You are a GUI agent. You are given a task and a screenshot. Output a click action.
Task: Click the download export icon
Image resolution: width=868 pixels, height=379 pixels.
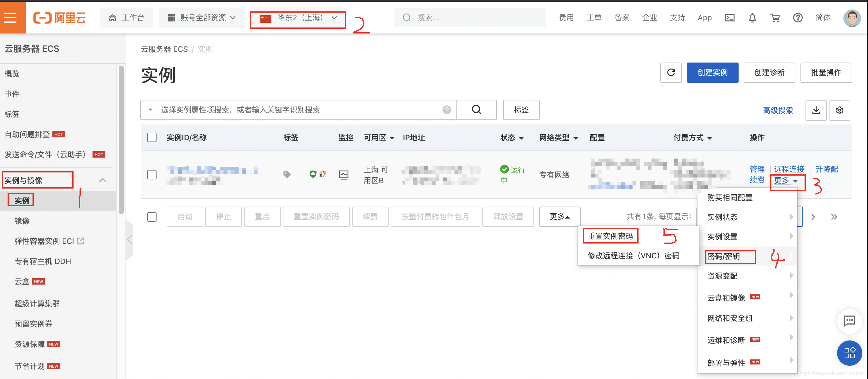coord(816,110)
